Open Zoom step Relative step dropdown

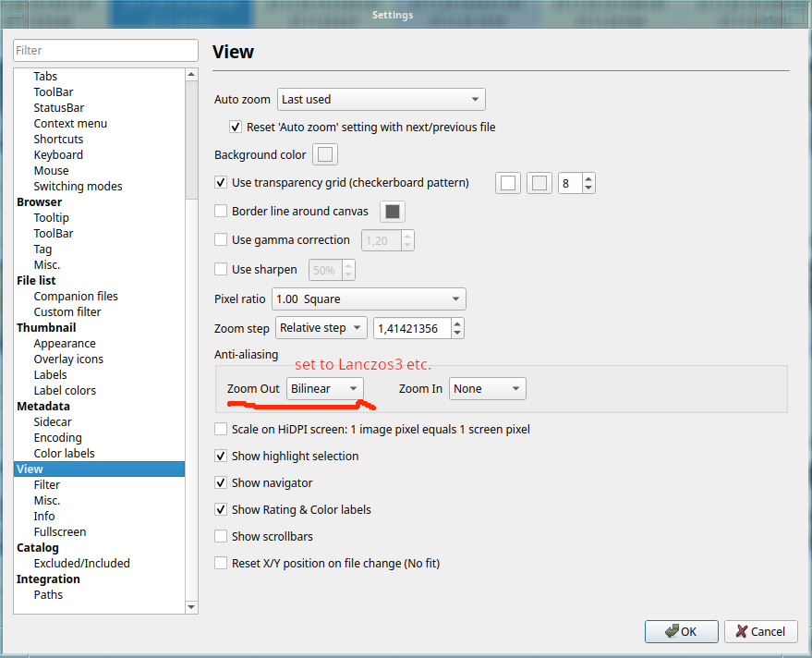point(321,328)
